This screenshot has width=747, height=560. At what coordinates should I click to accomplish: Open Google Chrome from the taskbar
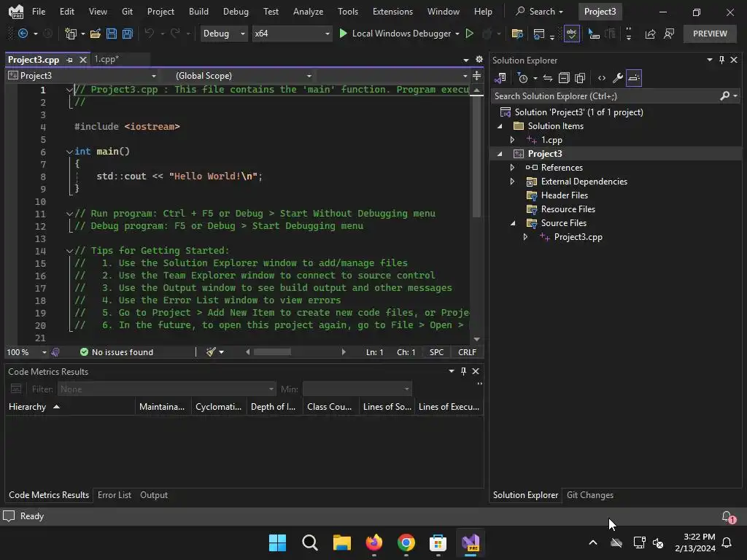pos(406,542)
